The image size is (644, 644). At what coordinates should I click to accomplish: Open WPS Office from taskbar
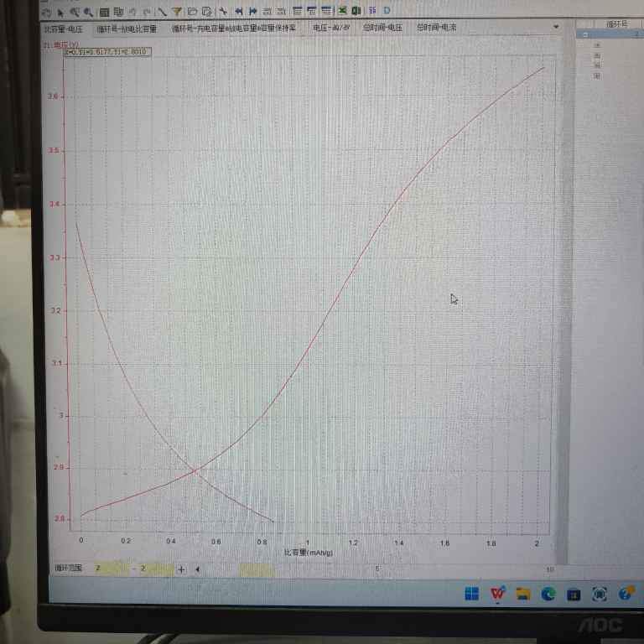[497, 594]
